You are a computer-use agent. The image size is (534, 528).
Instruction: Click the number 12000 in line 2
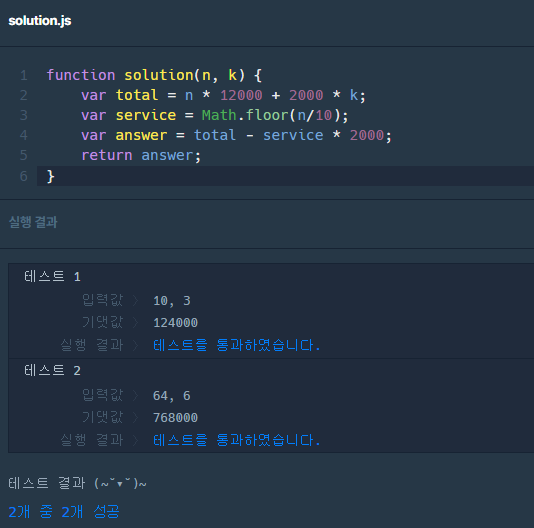(241, 95)
